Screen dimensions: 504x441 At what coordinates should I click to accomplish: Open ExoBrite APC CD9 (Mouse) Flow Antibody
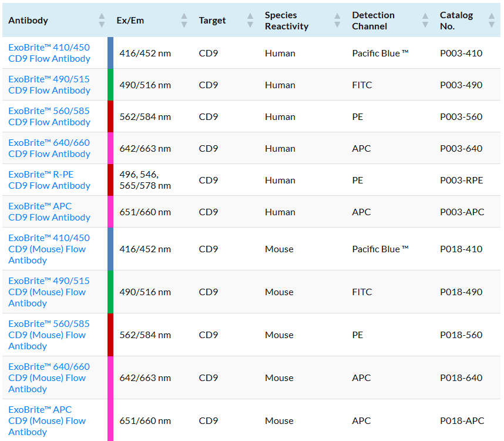(x=47, y=421)
